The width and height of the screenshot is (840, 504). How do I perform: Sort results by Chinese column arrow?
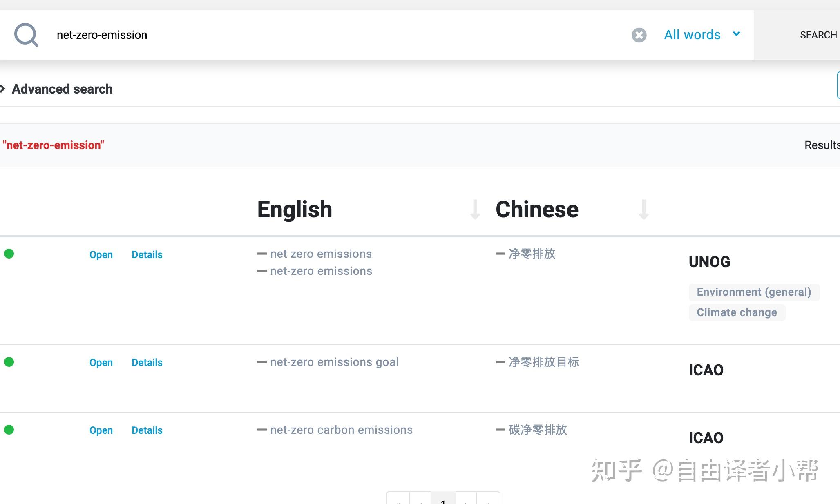(643, 210)
